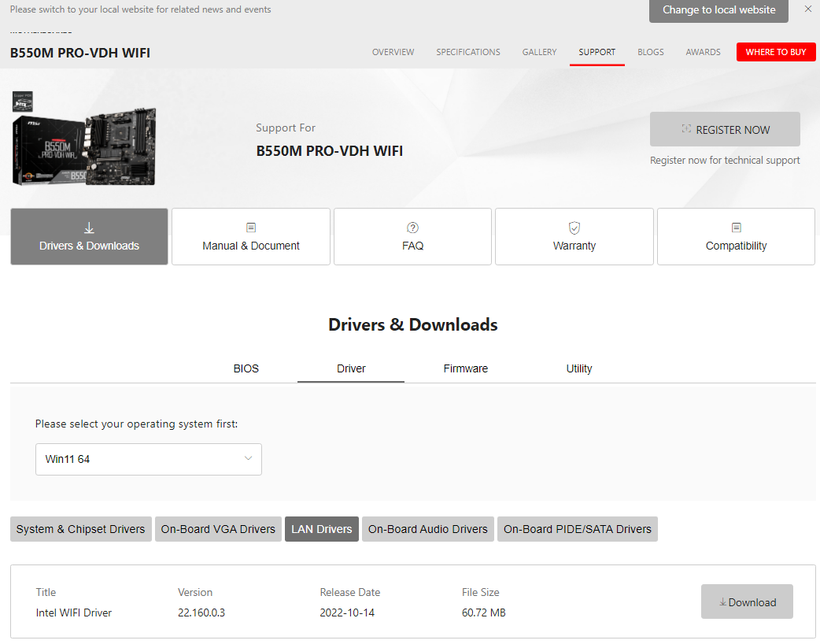The width and height of the screenshot is (820, 644).
Task: Select the Drivers & Downloads card
Action: tap(90, 236)
